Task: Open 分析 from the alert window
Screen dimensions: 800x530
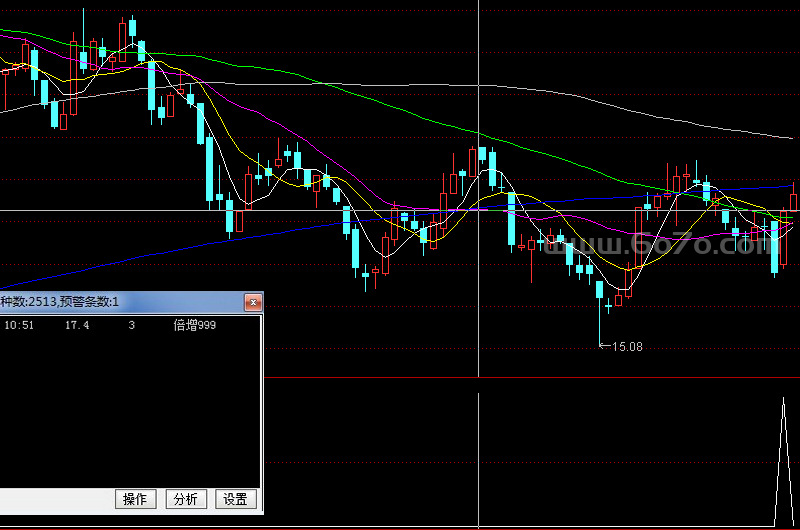Action: pos(185,499)
